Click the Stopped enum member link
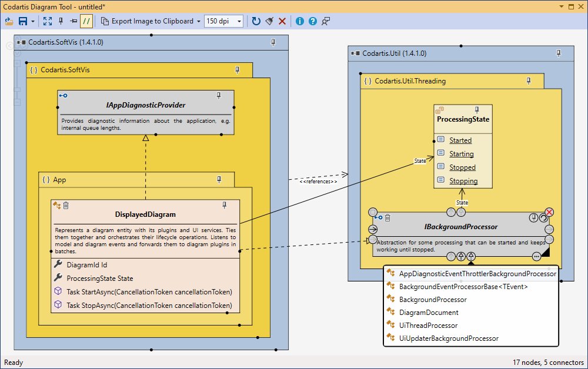Screen dimensions: 588x369 [462, 167]
